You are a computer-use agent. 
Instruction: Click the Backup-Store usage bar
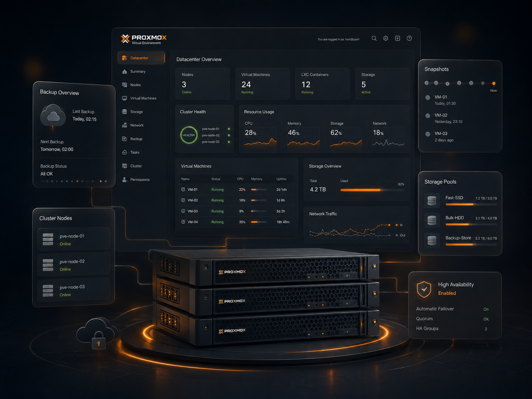pos(471,244)
